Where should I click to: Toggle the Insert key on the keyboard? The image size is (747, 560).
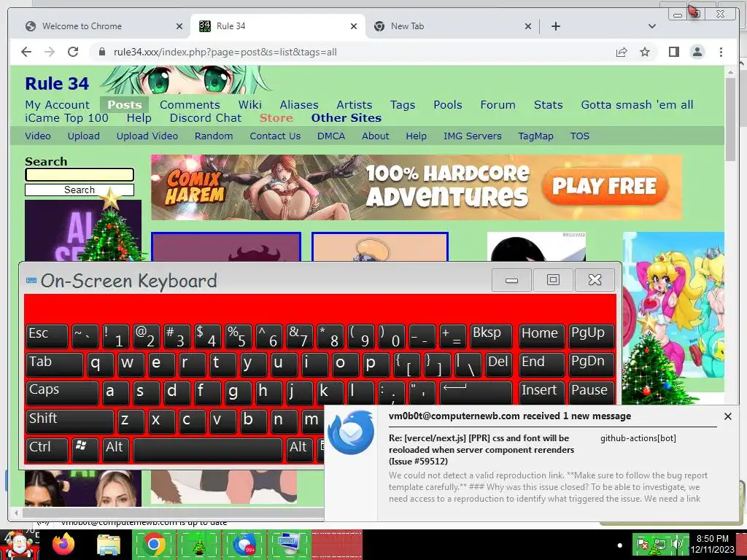541,393
